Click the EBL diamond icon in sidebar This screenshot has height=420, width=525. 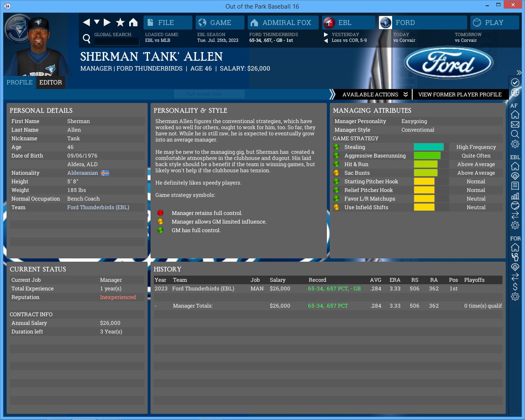[515, 176]
